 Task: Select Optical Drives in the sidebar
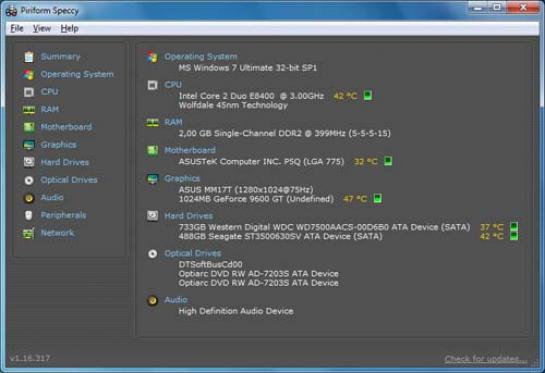coord(69,180)
